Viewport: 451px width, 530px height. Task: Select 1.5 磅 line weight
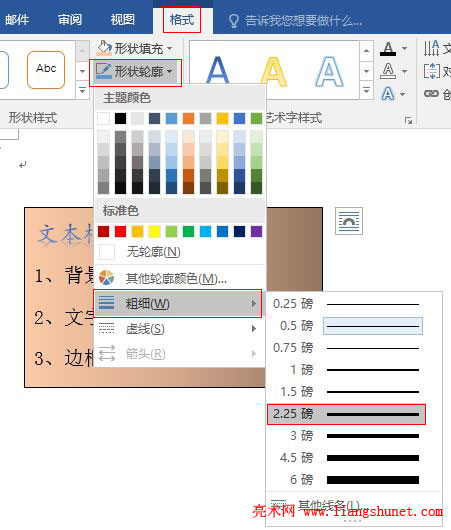click(346, 392)
